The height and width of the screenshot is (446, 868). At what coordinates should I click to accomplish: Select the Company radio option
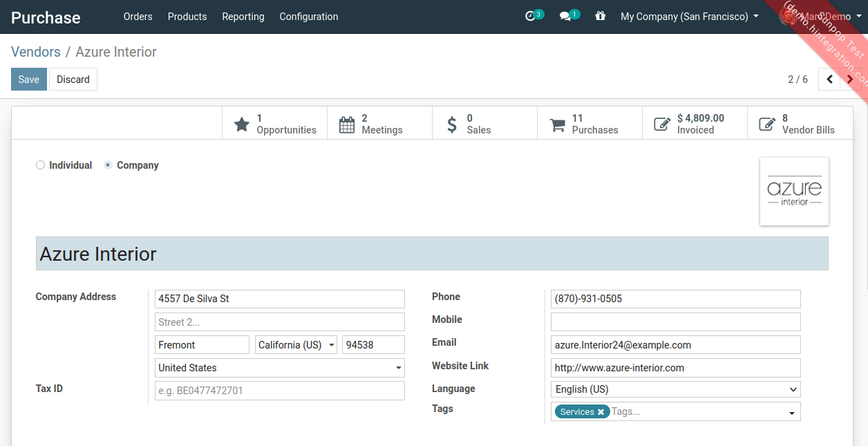pos(108,165)
